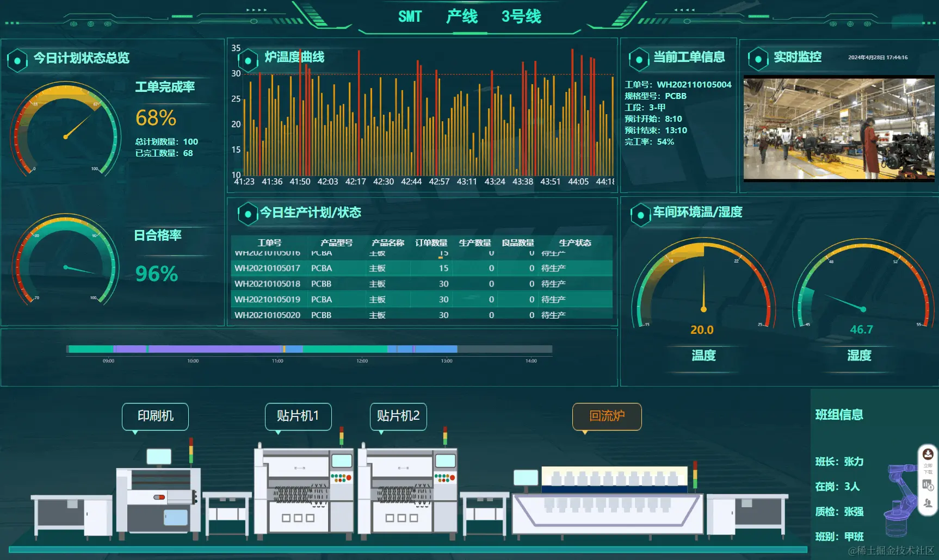The width and height of the screenshot is (939, 560).
Task: Select row WH20210105018 in the plan table
Action: click(x=422, y=284)
